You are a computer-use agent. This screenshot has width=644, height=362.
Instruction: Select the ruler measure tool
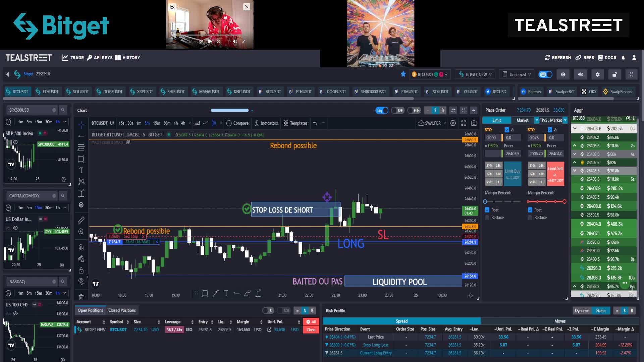[x=81, y=220]
